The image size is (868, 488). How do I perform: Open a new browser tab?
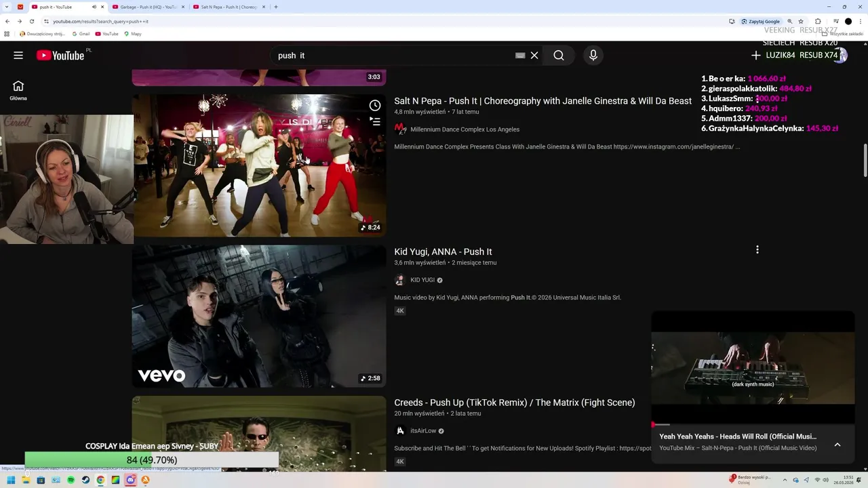pyautogui.click(x=276, y=7)
